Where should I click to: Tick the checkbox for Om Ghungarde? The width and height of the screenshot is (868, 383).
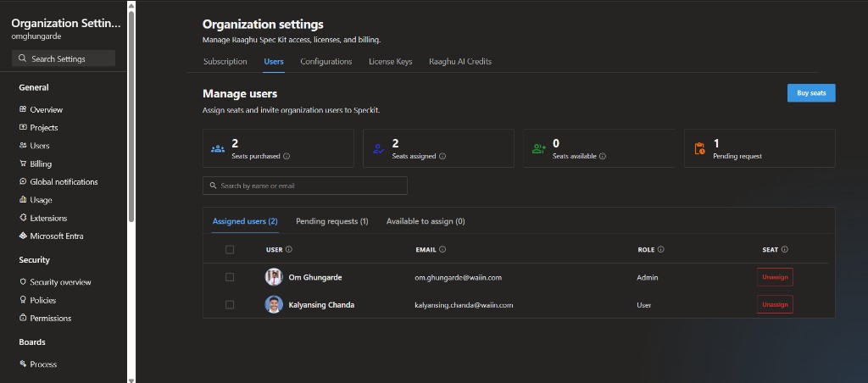click(x=230, y=277)
